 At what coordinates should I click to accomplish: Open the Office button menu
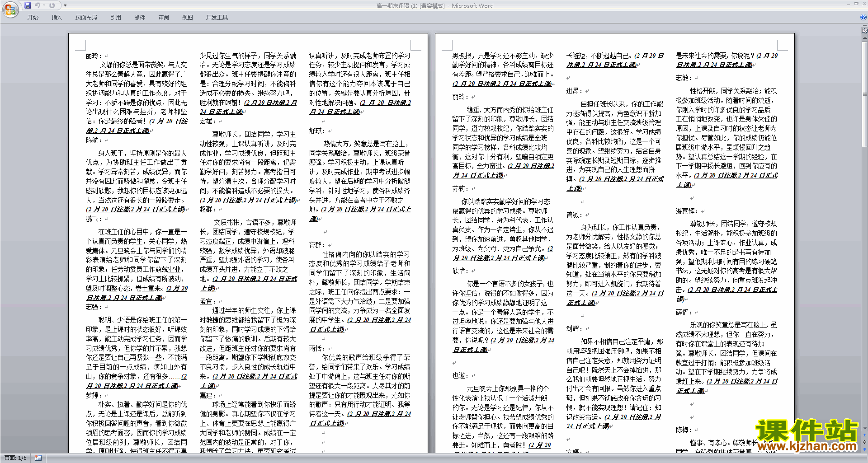[10, 9]
